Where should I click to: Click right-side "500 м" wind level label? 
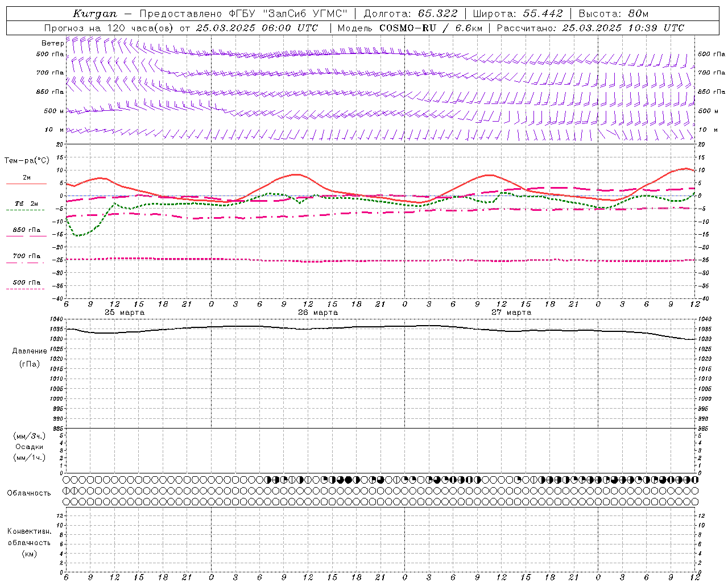[x=708, y=111]
